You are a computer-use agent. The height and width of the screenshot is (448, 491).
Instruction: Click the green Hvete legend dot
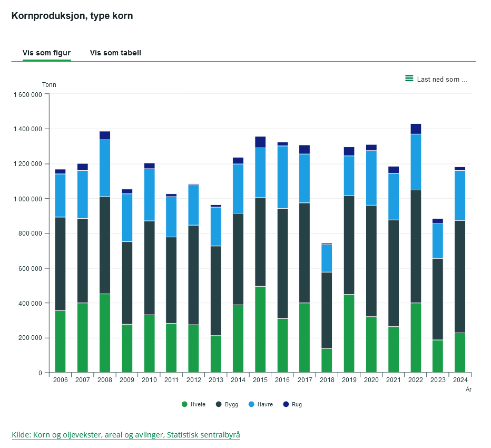[x=184, y=404]
